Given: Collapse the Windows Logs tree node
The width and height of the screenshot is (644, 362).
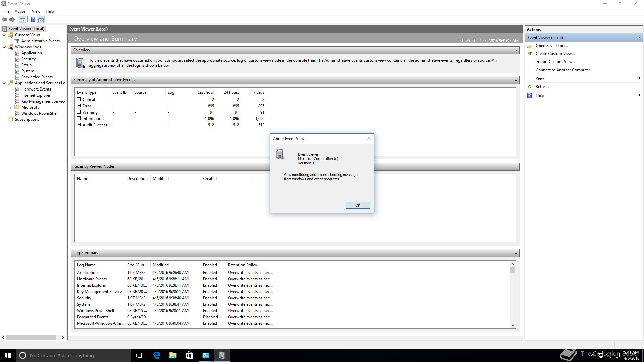Looking at the screenshot, I should (4, 47).
